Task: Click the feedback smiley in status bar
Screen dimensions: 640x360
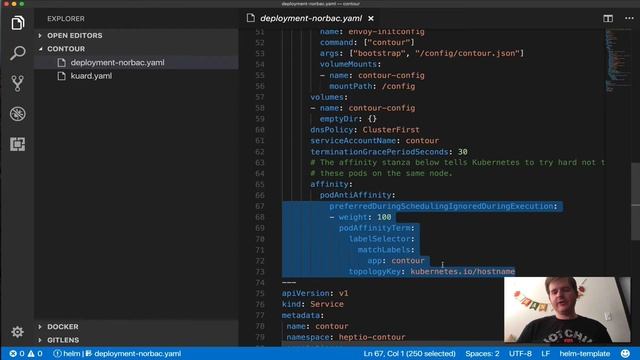Action: click(x=625, y=353)
